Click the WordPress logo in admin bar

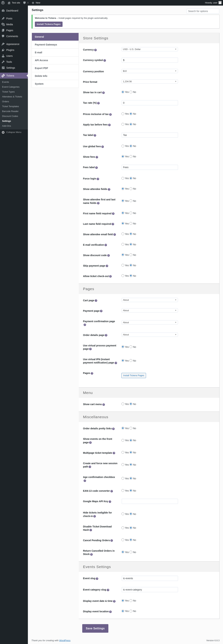[3, 3]
